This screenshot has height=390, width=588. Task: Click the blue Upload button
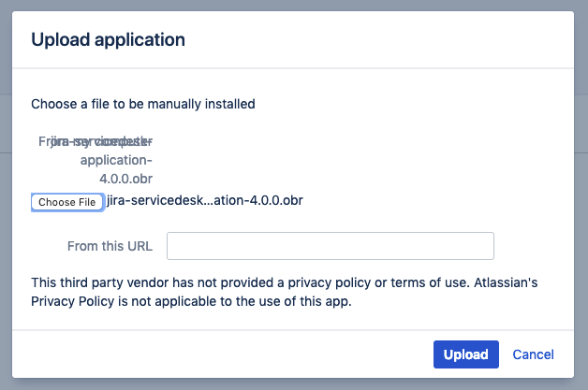coord(466,354)
